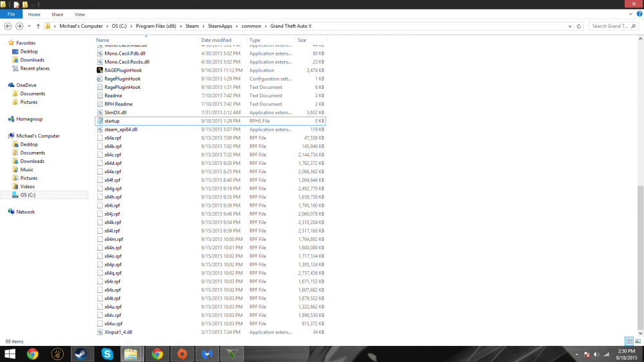The image size is (644, 362).
Task: Click common in the address breadcrumb
Action: [251, 26]
